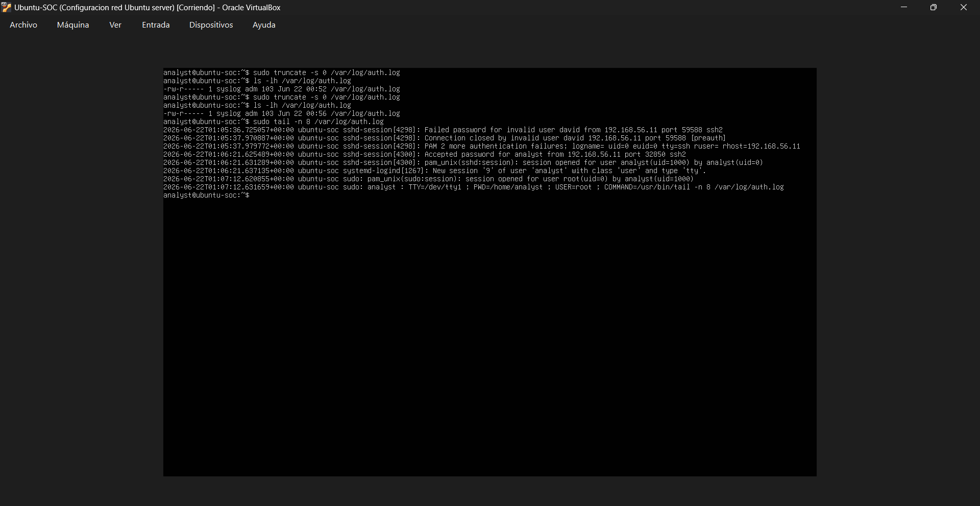Click the 'session opened for user analyst(uid=1000)' line
This screenshot has height=506, width=980.
click(x=463, y=162)
